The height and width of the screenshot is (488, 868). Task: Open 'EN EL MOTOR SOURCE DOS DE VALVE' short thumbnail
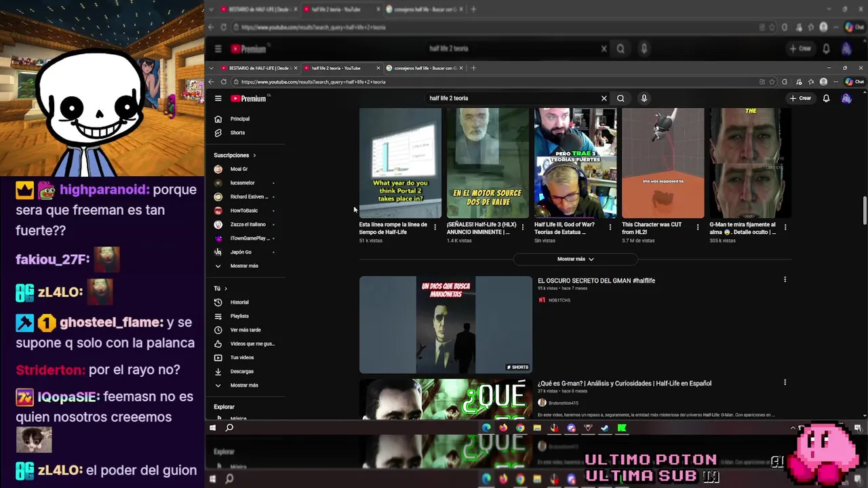[488, 163]
